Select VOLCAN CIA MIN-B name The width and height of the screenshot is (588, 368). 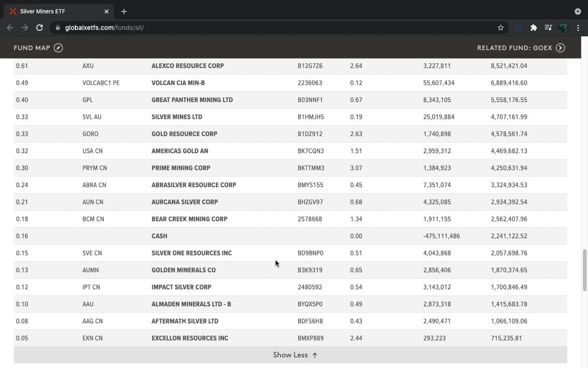[x=178, y=83]
